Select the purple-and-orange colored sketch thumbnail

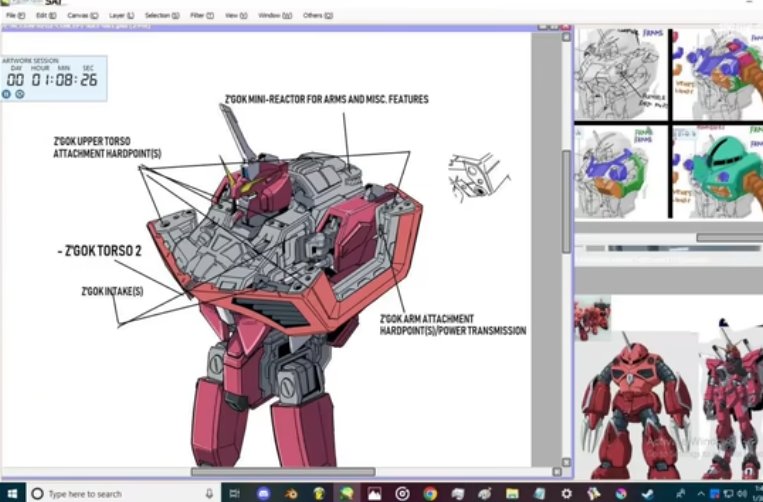tap(718, 73)
